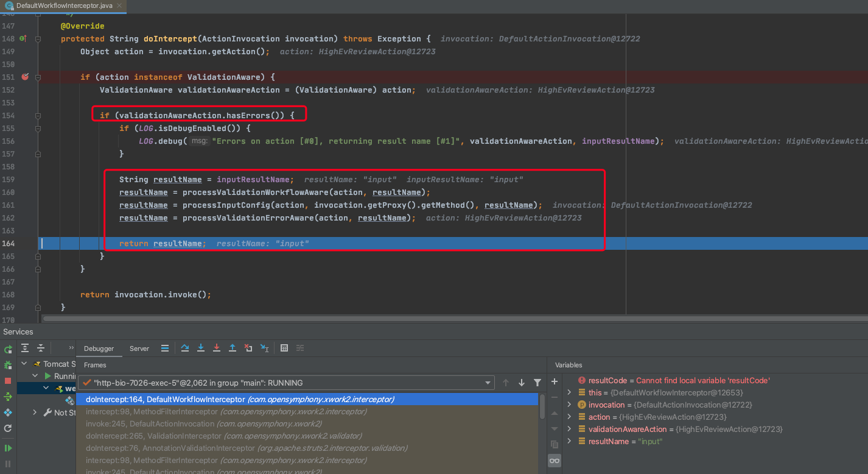Open the Evaluate Expression calculator icon
Image resolution: width=868 pixels, height=474 pixels.
point(284,348)
